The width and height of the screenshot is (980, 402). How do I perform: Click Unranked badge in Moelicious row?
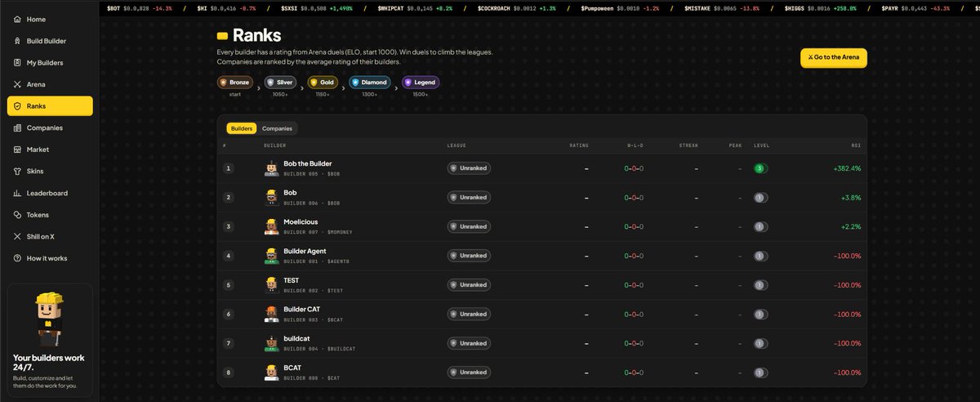point(470,226)
